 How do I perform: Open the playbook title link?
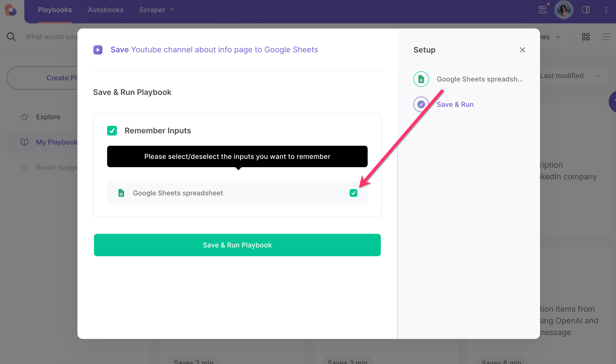tap(214, 50)
